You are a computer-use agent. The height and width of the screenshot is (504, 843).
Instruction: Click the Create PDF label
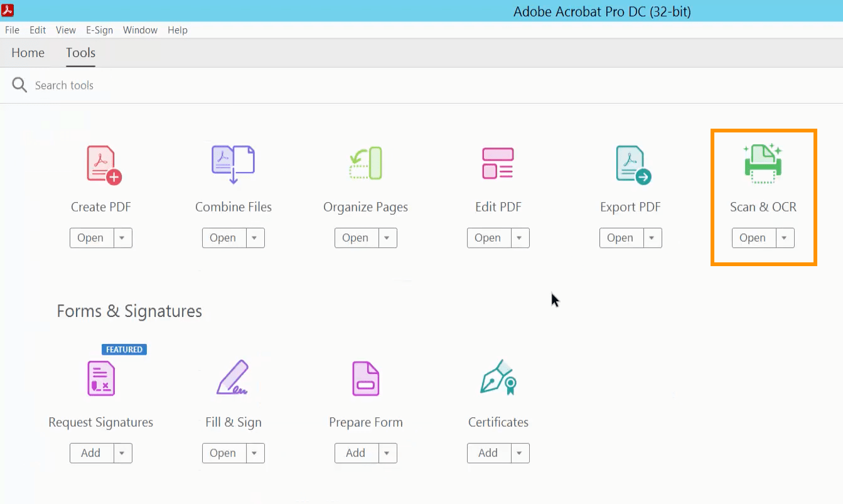(101, 207)
